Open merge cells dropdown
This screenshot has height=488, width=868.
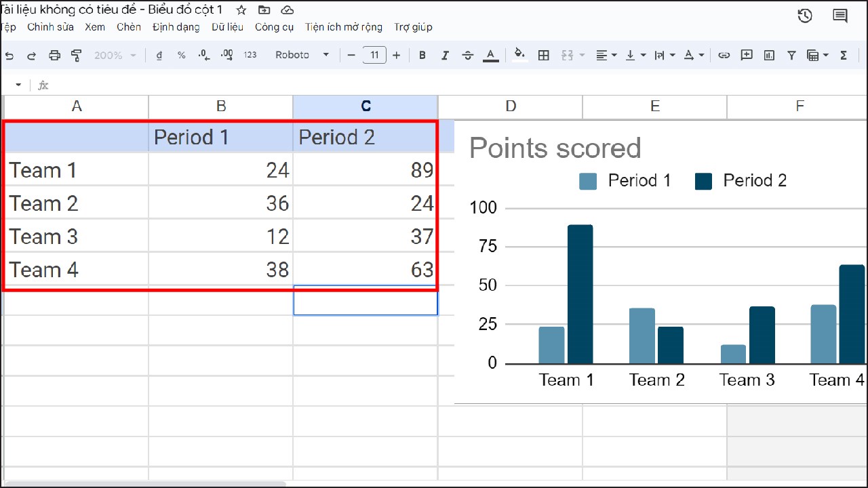point(573,56)
